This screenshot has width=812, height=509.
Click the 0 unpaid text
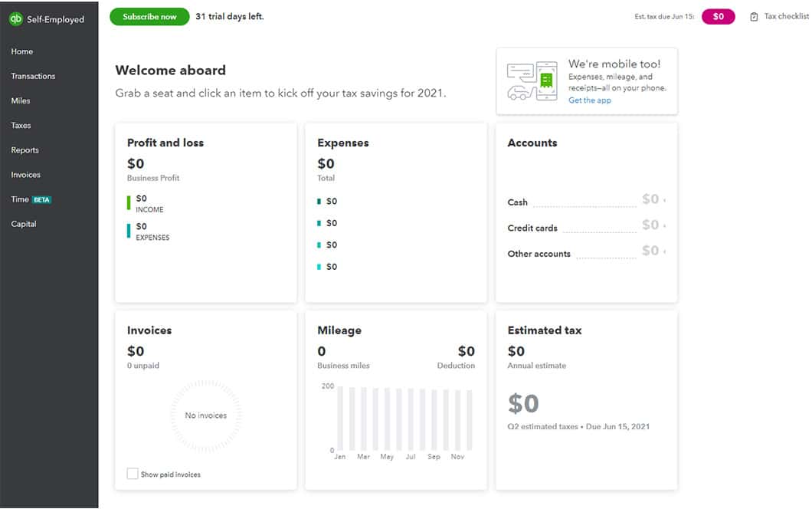pos(143,366)
